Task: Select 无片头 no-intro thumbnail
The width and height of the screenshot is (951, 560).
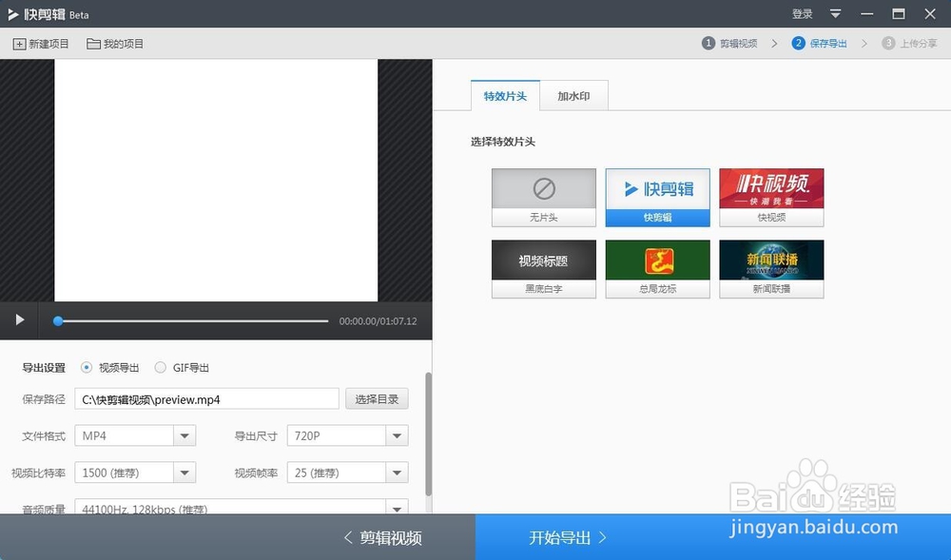Action: pyautogui.click(x=543, y=198)
